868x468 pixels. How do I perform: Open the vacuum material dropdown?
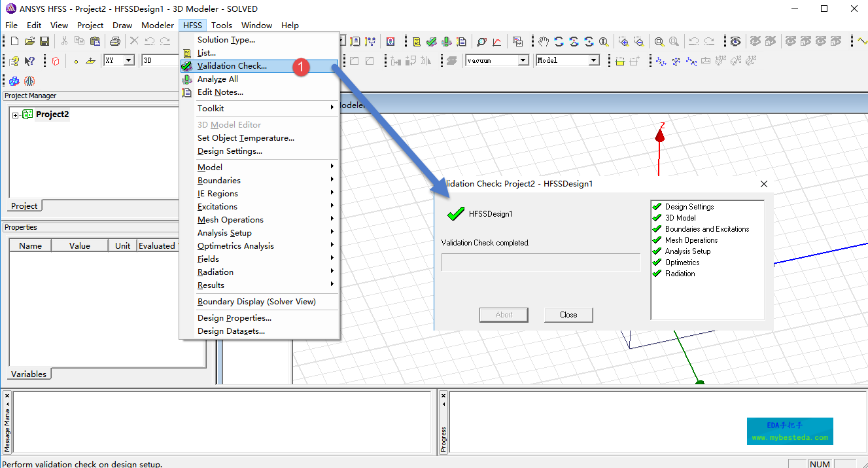(x=523, y=60)
